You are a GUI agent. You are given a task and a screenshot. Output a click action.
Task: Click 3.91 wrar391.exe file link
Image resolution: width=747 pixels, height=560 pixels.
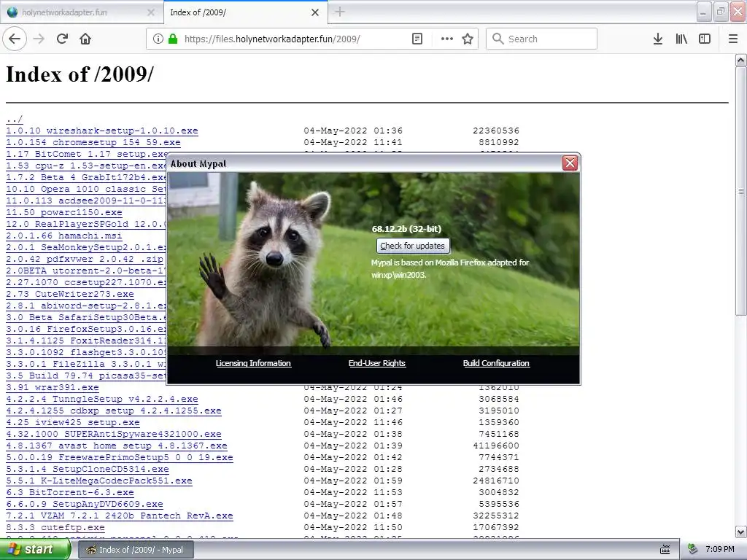[53, 388]
